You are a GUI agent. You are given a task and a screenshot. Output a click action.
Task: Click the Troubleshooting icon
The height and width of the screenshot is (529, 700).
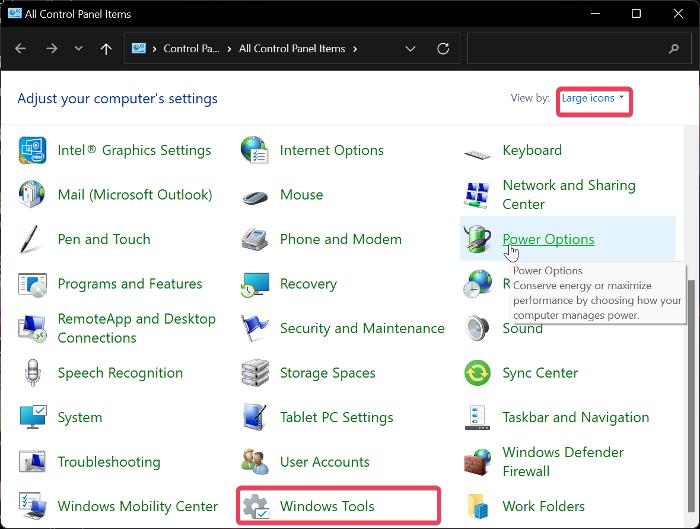point(32,462)
